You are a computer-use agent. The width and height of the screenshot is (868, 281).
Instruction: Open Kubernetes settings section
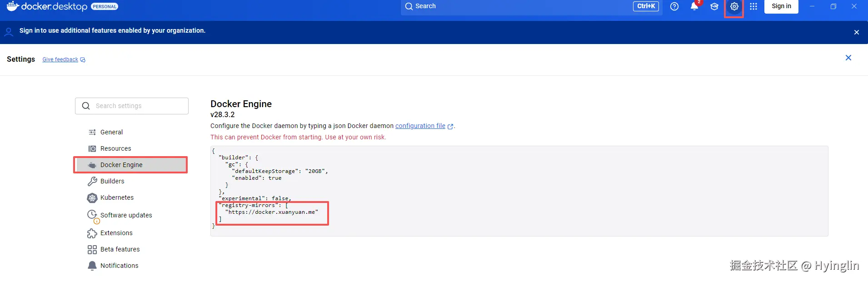click(x=132, y=197)
